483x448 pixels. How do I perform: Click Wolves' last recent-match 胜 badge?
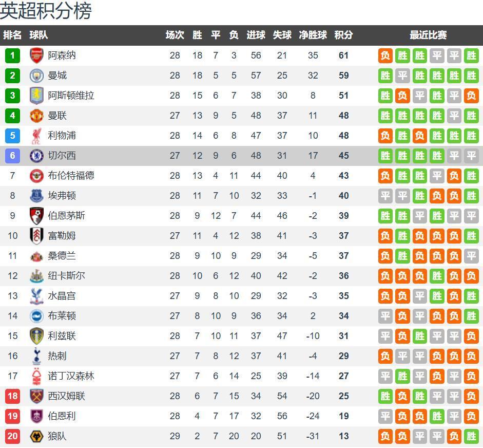click(471, 436)
